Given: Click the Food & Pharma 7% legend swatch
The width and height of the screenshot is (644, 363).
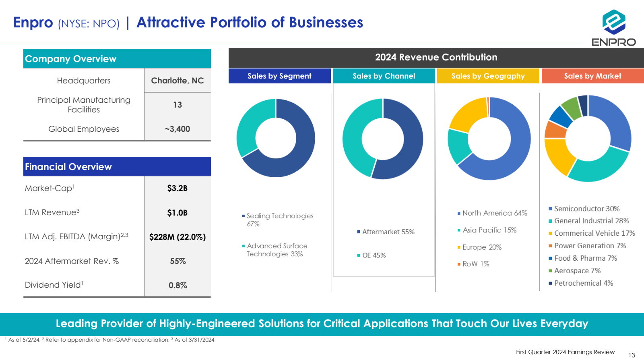Looking at the screenshot, I should (550, 258).
